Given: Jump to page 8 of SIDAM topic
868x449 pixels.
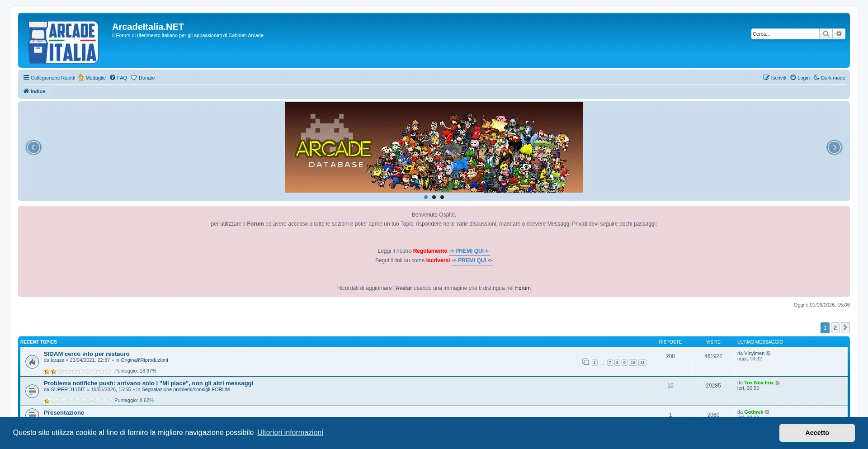Looking at the screenshot, I should pyautogui.click(x=617, y=363).
